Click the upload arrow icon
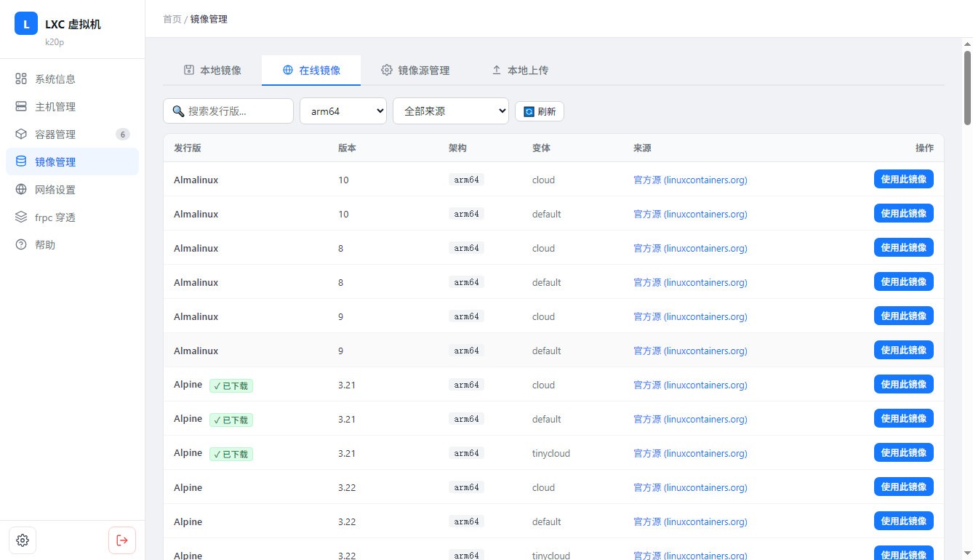Viewport: 973px width, 560px height. click(497, 70)
